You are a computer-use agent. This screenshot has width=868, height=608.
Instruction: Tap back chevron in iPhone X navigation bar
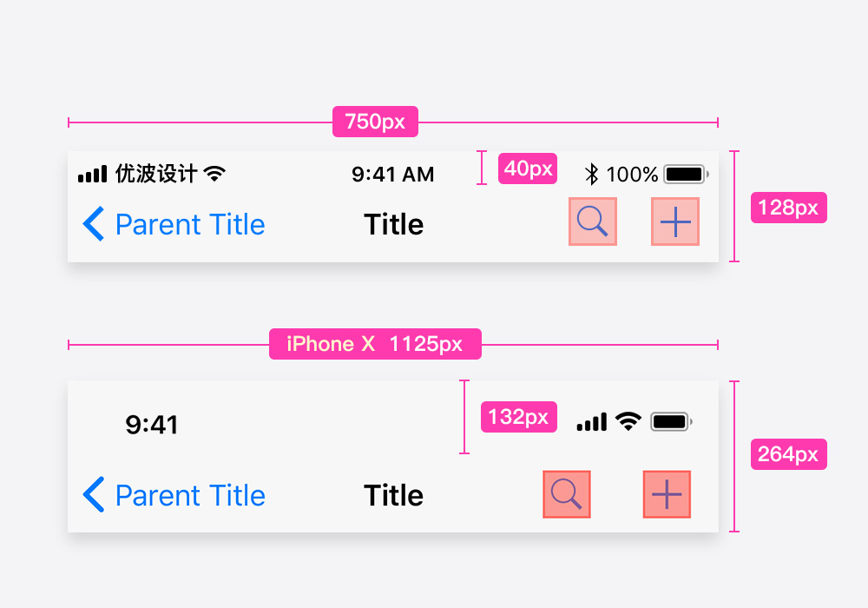coord(93,495)
